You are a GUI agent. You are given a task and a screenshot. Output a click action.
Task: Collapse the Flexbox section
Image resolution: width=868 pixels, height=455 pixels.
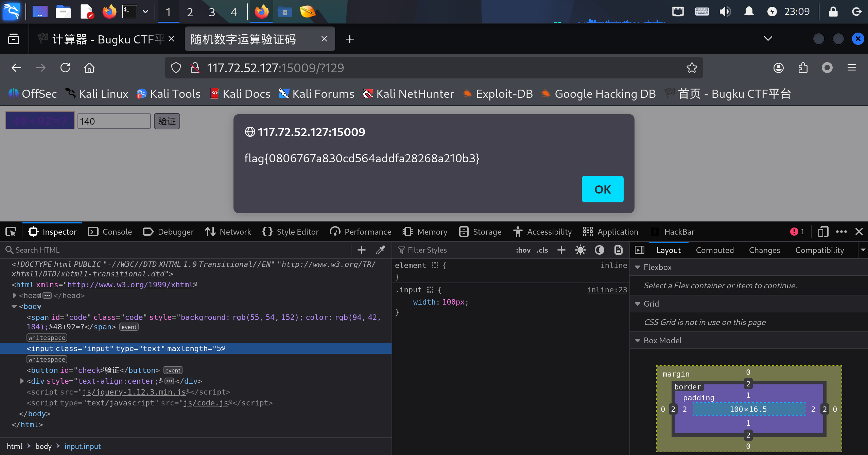638,267
